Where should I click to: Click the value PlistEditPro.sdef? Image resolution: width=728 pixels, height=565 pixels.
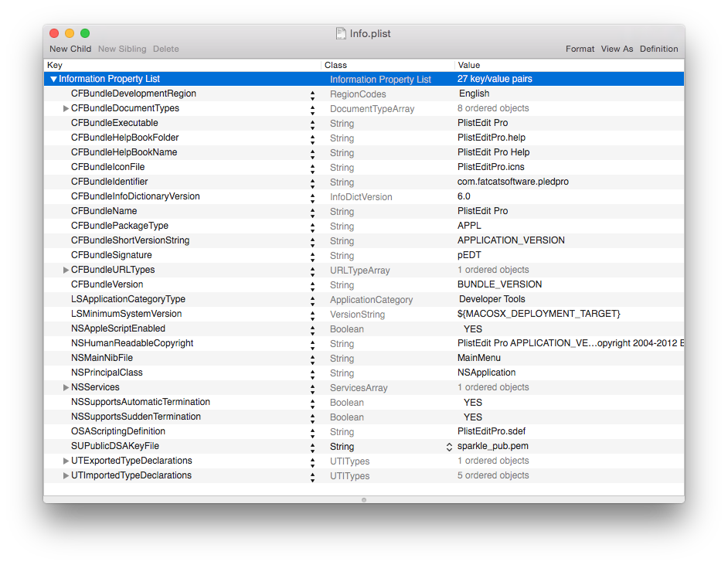pos(492,431)
